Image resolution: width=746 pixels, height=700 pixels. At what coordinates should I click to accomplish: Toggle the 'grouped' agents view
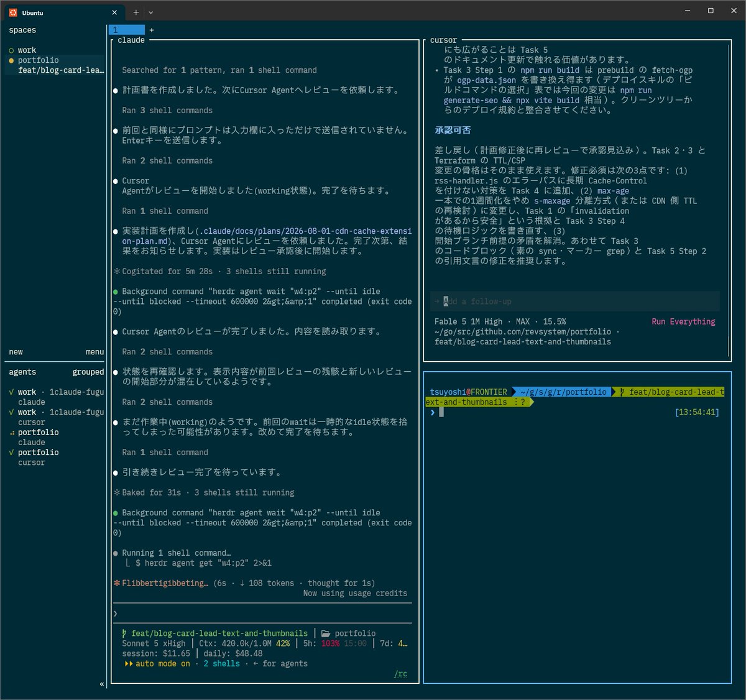point(88,372)
